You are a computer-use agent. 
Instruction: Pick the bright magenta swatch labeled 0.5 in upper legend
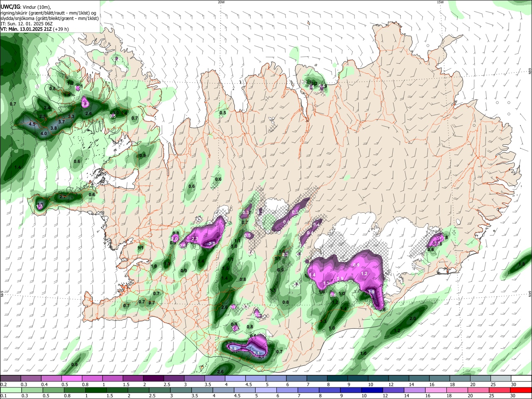point(71,378)
